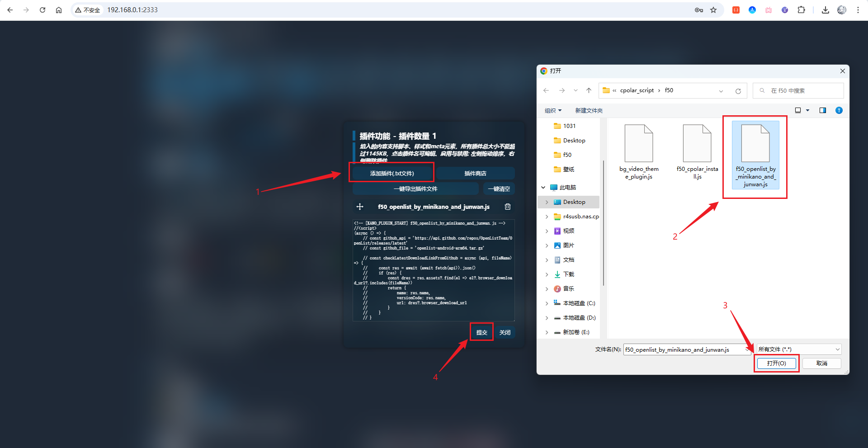Image resolution: width=868 pixels, height=448 pixels.
Task: Click the 提交 submit button
Action: [481, 332]
